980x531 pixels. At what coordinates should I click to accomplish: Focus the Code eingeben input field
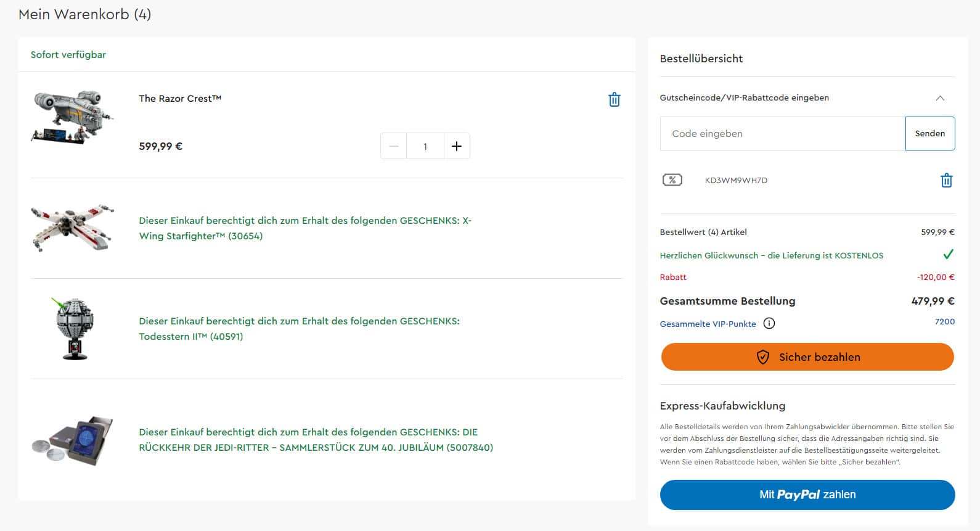click(783, 133)
